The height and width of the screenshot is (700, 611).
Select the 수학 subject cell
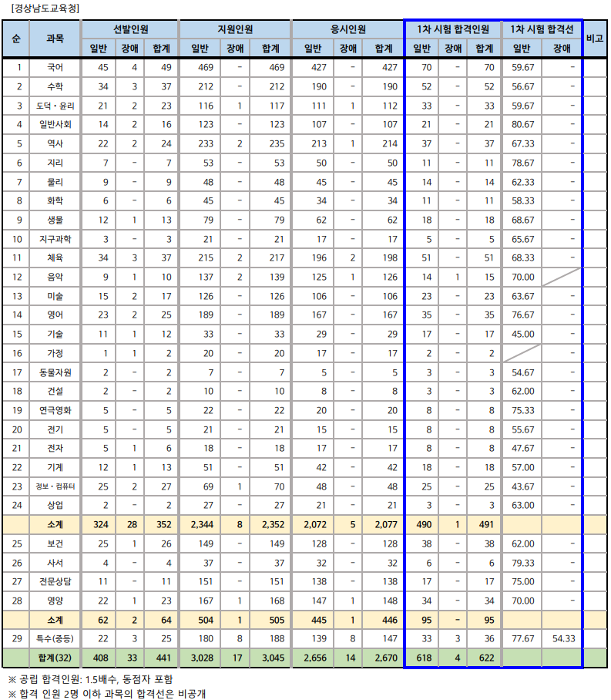55,86
